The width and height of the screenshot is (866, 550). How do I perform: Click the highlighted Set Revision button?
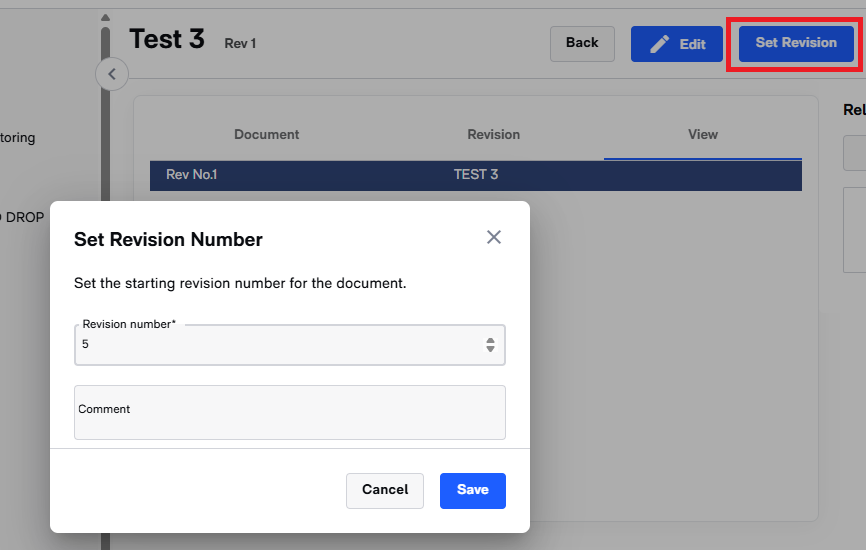tap(796, 43)
